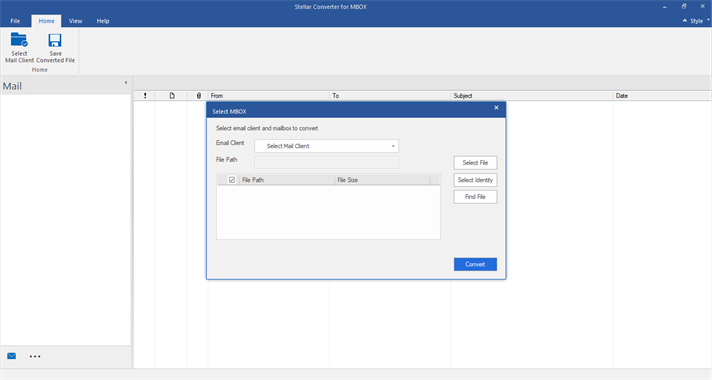Click the Find File button

pyautogui.click(x=475, y=197)
